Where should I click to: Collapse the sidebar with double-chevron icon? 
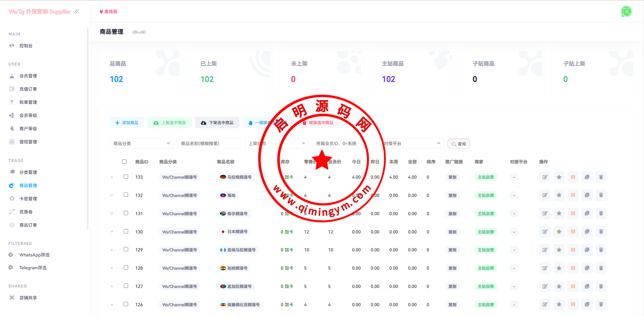point(77,12)
